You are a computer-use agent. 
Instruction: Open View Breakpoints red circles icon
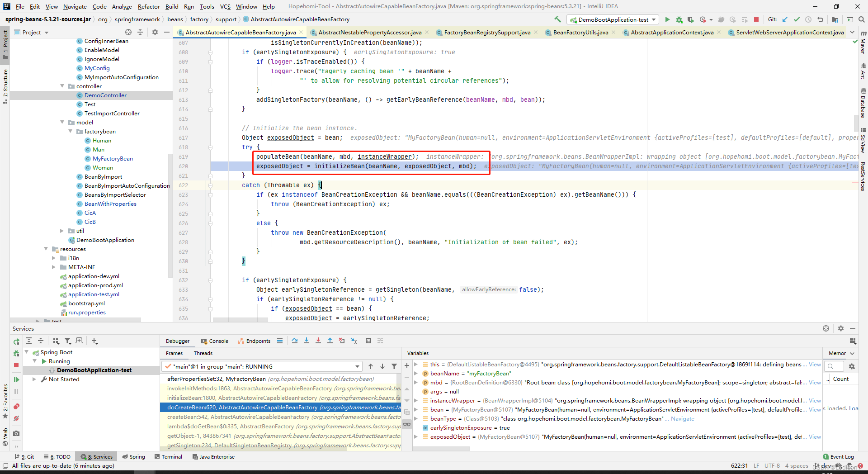pyautogui.click(x=16, y=407)
